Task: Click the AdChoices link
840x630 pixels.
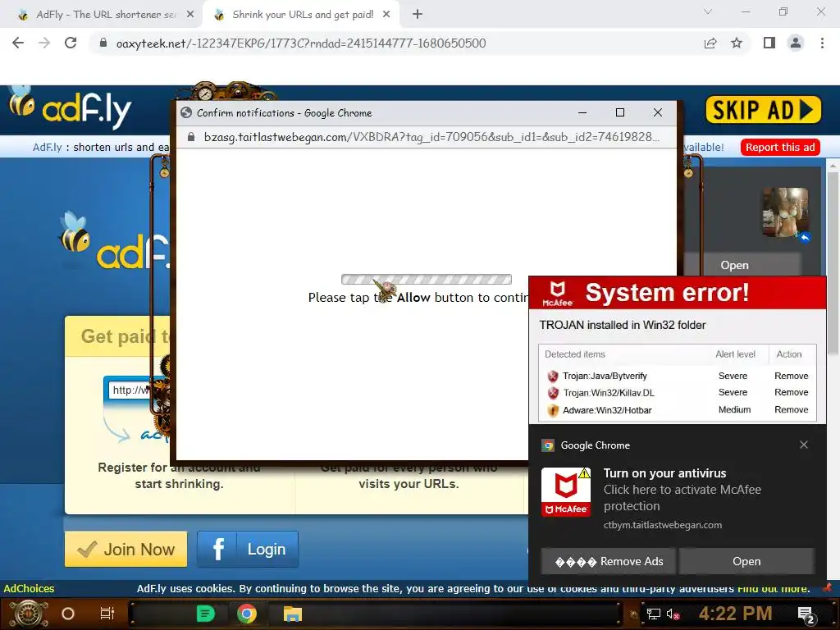Action: pos(29,588)
